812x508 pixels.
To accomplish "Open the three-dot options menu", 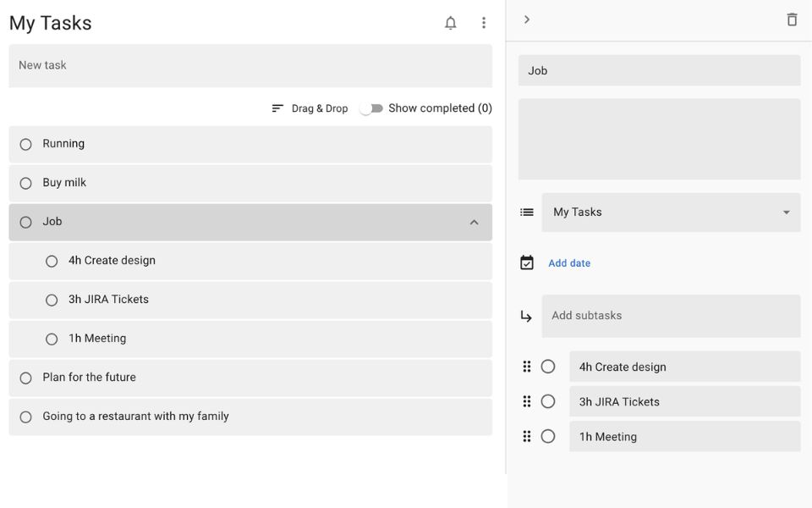I will tap(484, 23).
